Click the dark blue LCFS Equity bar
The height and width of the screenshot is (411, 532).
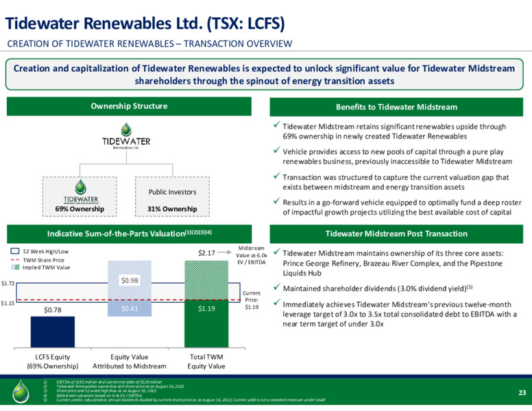[53, 332]
